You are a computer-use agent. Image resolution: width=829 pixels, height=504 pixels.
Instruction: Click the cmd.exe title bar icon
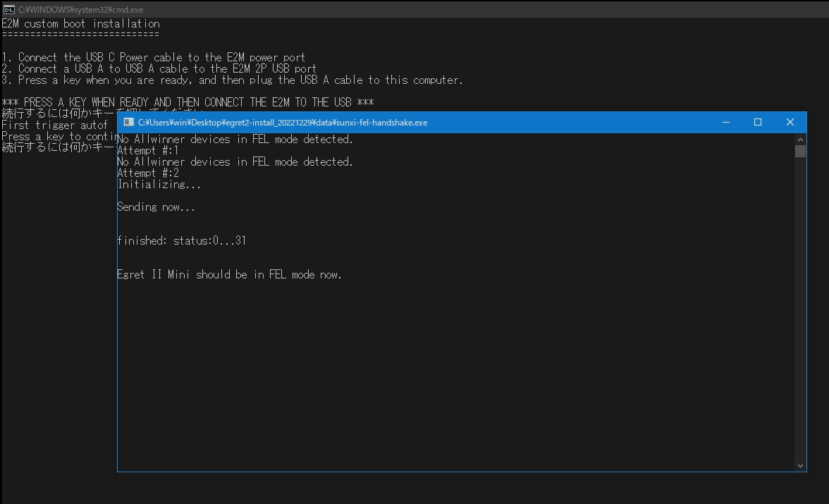(8, 9)
